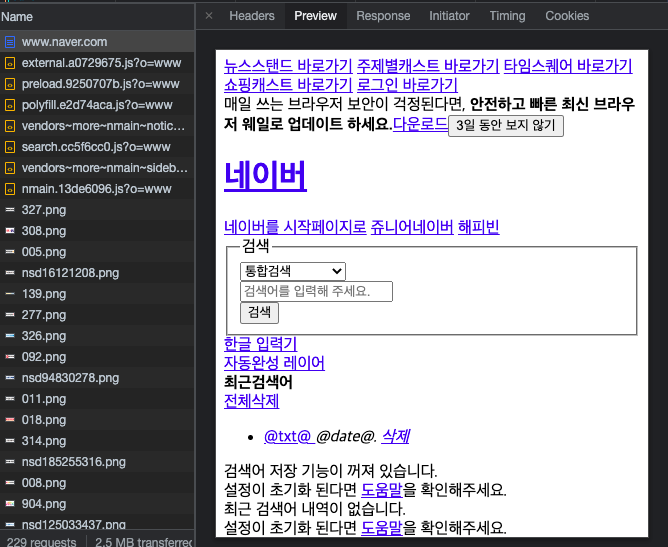Click the script icon beside search.cc5f6cc0.js
668x547 pixels.
(10, 147)
